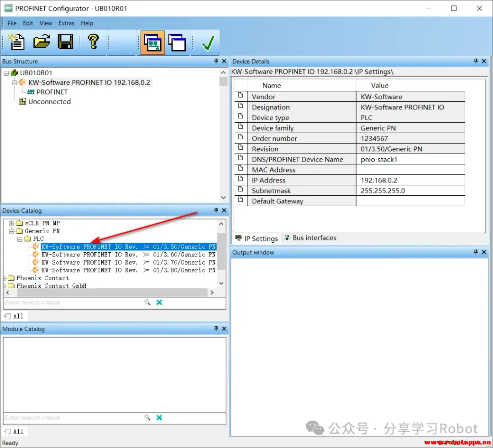This screenshot has height=448, width=493.
Task: Click the Unconnected node icon
Action: click(x=23, y=101)
